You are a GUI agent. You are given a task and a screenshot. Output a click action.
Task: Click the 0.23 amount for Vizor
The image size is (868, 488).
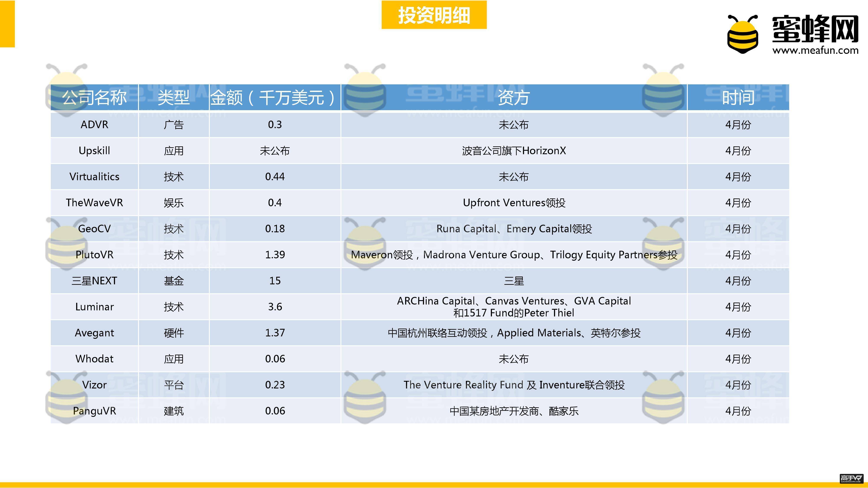pos(275,385)
